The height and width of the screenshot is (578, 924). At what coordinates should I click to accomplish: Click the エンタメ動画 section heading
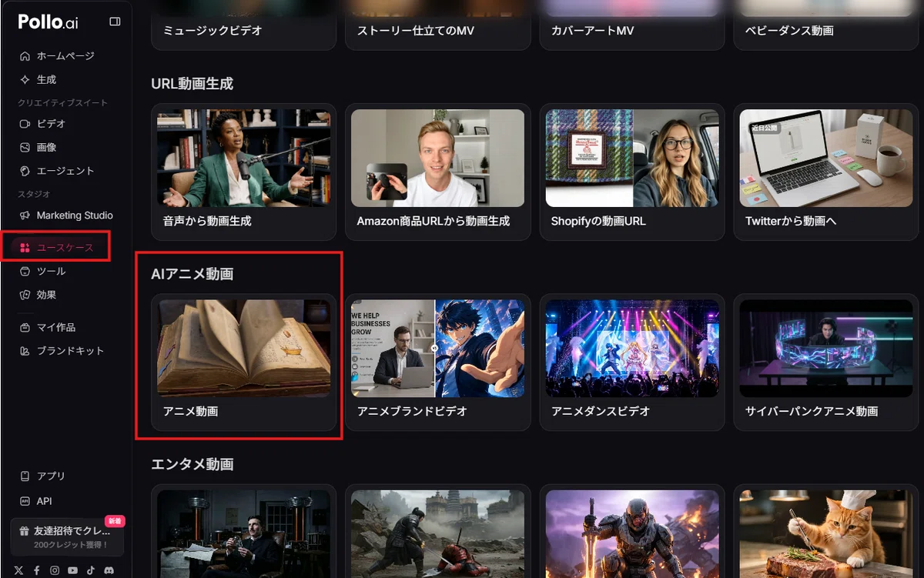coord(192,464)
